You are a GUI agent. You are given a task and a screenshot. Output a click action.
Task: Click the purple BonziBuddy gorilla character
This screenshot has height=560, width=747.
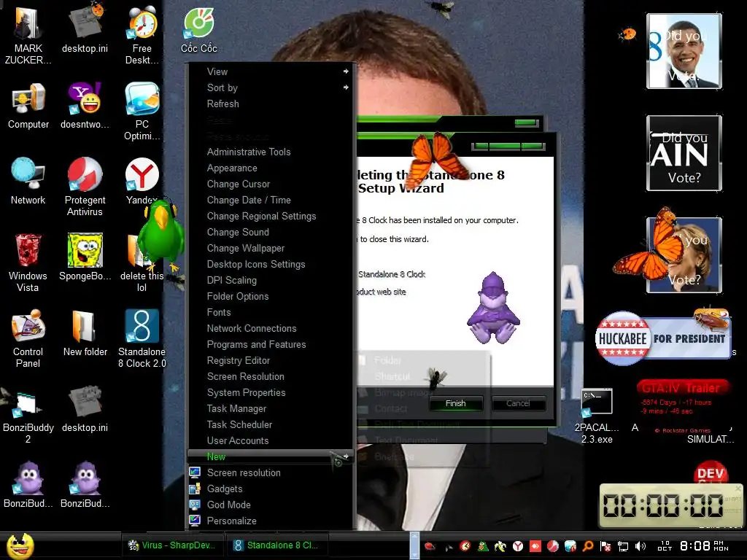tap(494, 308)
